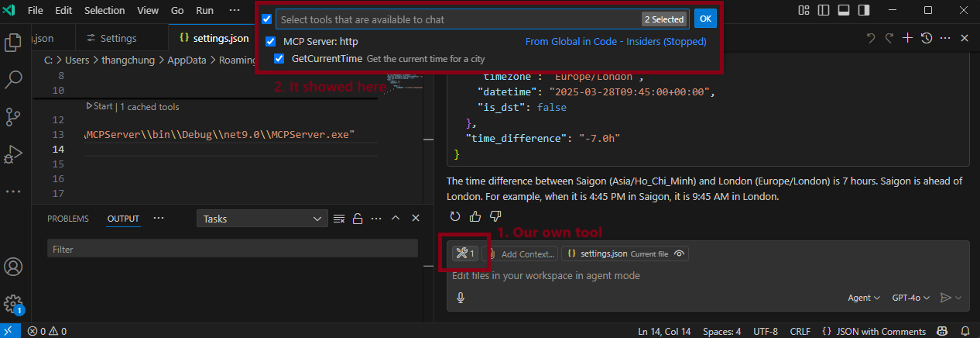980x338 pixels.
Task: Click the 1 cached tools code lens
Action: coord(149,107)
